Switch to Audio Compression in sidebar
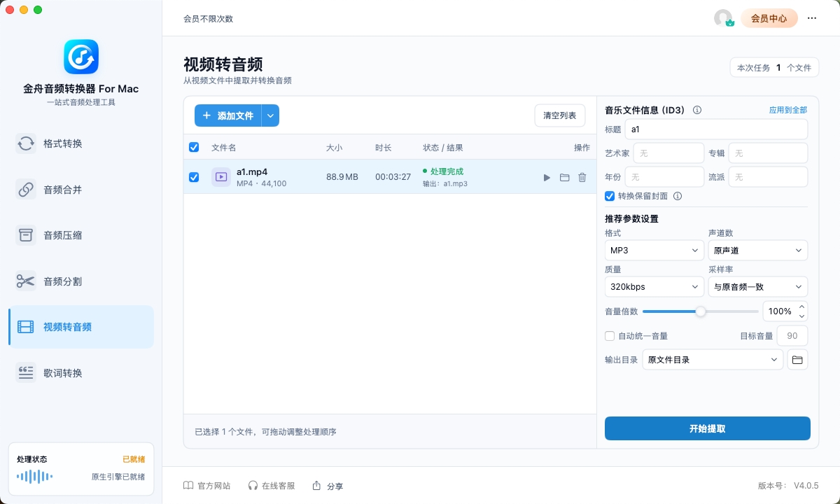The height and width of the screenshot is (504, 840). (x=81, y=235)
